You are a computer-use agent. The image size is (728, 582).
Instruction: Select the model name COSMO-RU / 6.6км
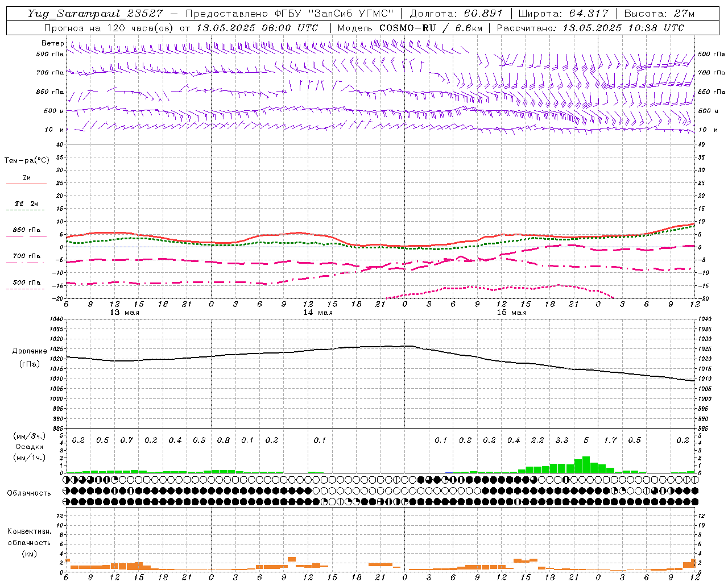coord(431,28)
